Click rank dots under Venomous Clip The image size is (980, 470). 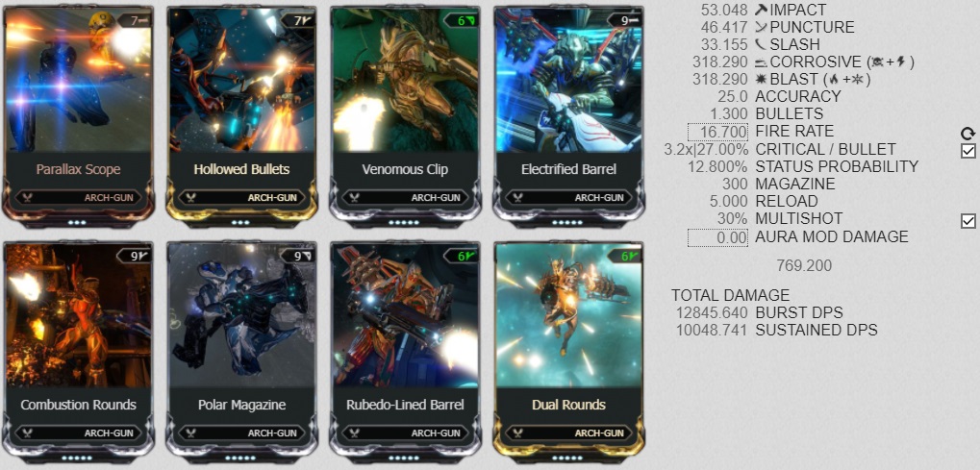click(x=404, y=222)
